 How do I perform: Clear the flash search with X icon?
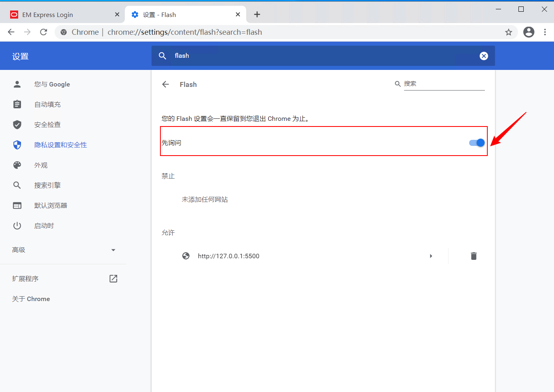[x=484, y=56]
